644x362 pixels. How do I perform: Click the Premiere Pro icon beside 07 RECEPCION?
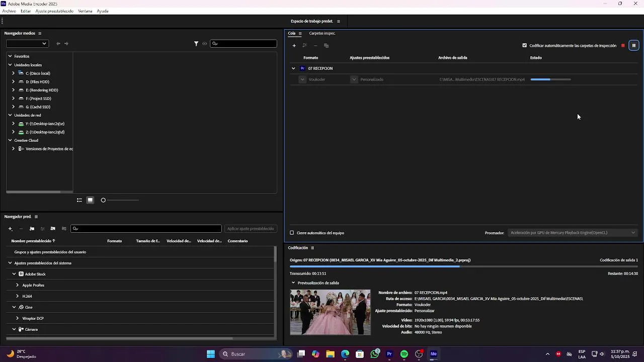302,68
